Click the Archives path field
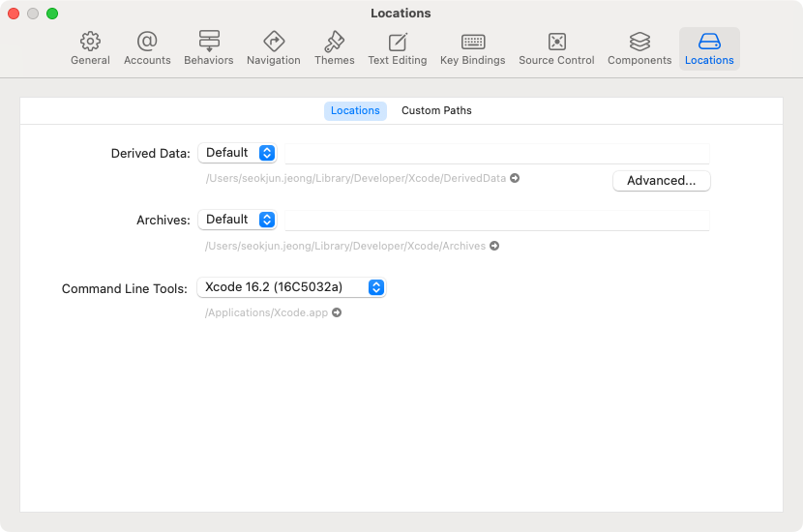This screenshot has height=532, width=803. tap(496, 221)
